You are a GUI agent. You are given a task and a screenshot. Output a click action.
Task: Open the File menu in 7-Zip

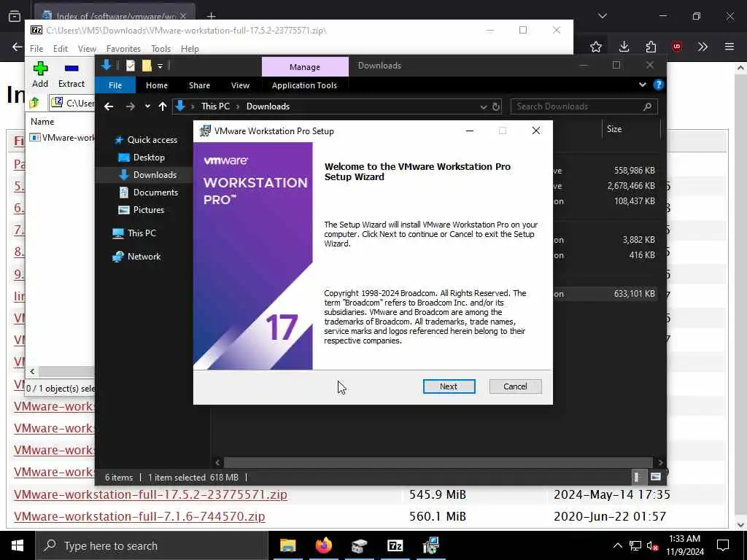(36, 49)
